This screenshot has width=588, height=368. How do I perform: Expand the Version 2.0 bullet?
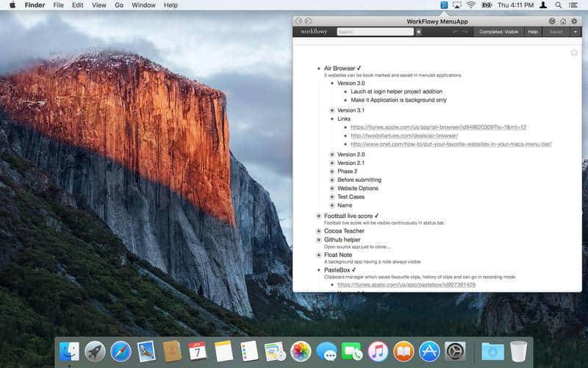(x=332, y=155)
